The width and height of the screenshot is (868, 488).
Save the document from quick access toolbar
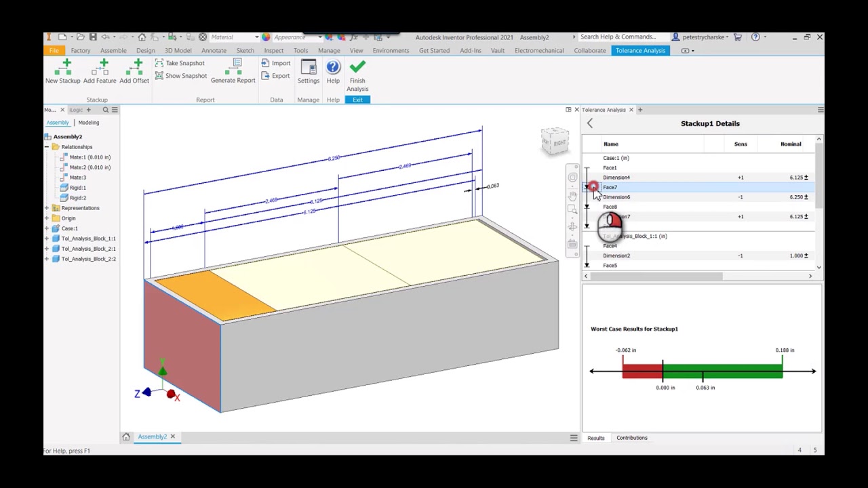93,37
